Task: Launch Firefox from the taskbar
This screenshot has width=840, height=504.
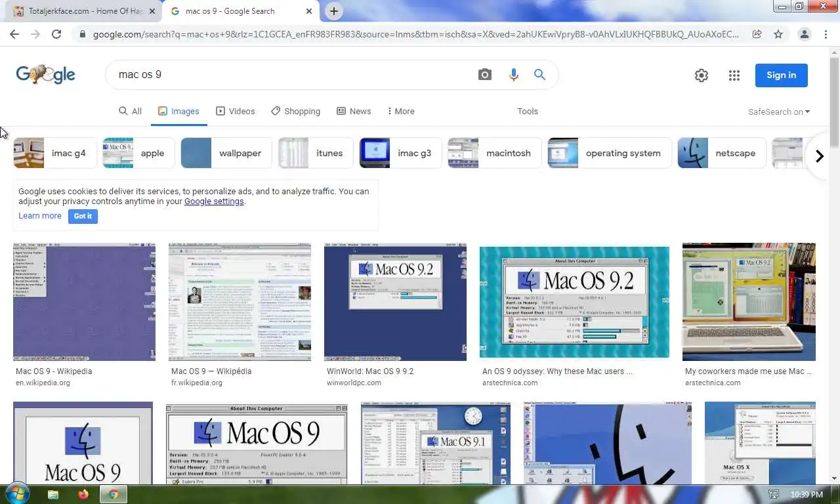Action: pos(83,494)
